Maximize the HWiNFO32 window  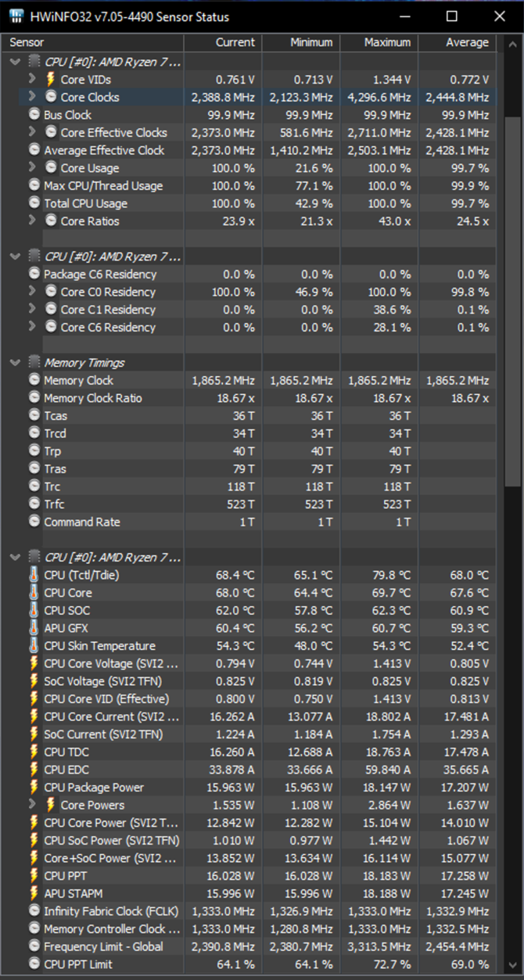coord(451,16)
